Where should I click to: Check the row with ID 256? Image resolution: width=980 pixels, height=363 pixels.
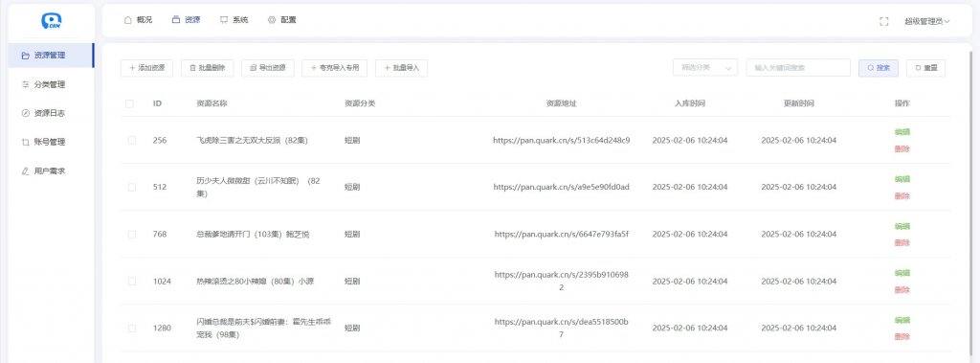131,140
